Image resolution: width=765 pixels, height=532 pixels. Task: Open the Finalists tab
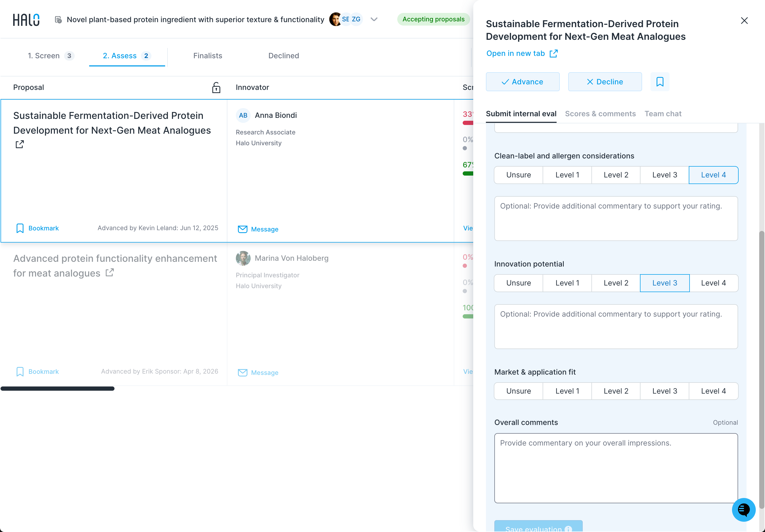click(208, 56)
